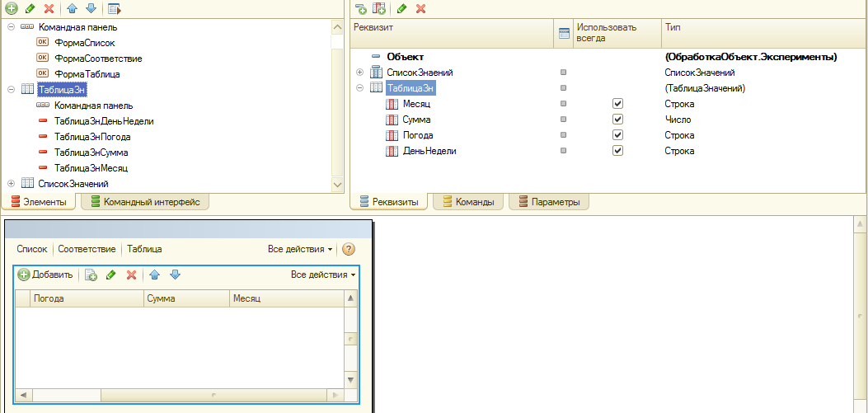Toggle the ДеньНедели 'Использовать всегда' checkbox
Image resolution: width=868 pixels, height=413 pixels.
[x=617, y=151]
